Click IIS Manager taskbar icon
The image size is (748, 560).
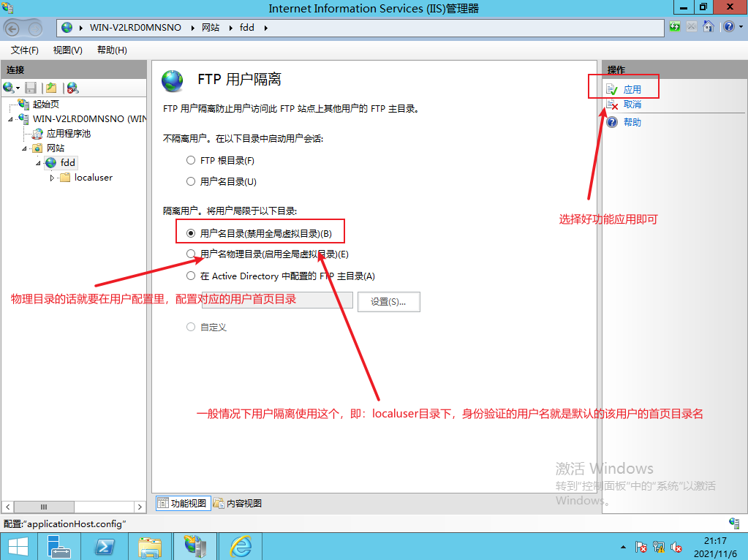[195, 547]
